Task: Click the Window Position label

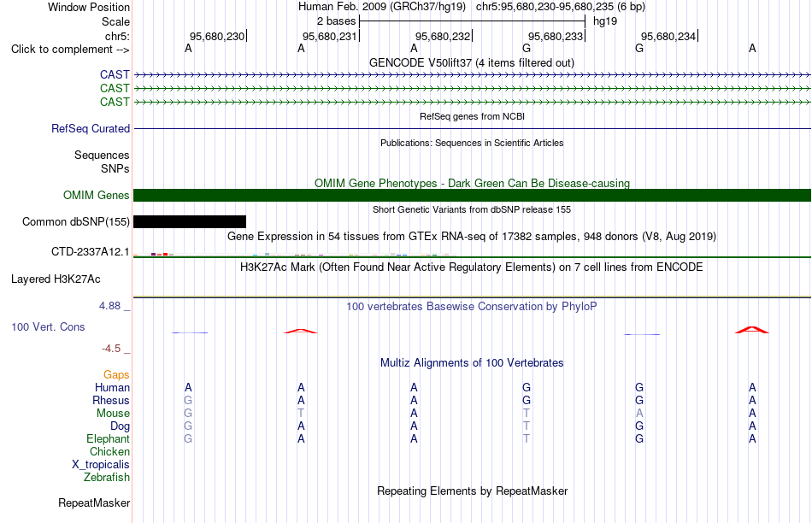Action: (89, 7)
